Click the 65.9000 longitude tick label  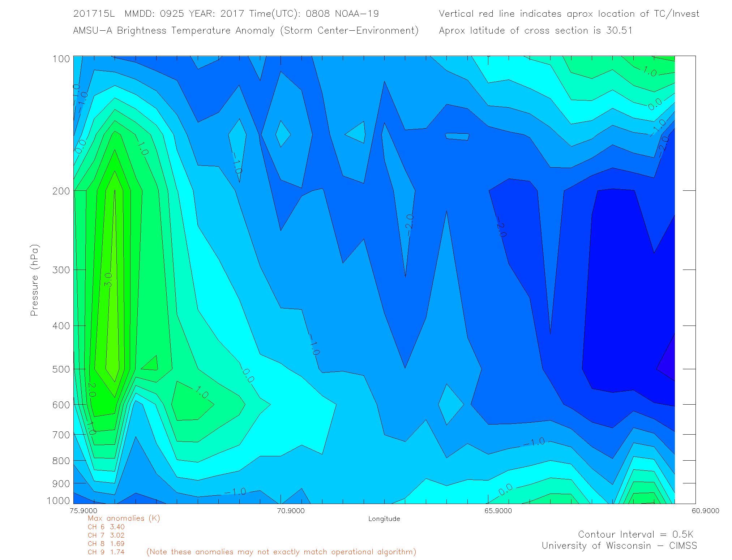(498, 511)
